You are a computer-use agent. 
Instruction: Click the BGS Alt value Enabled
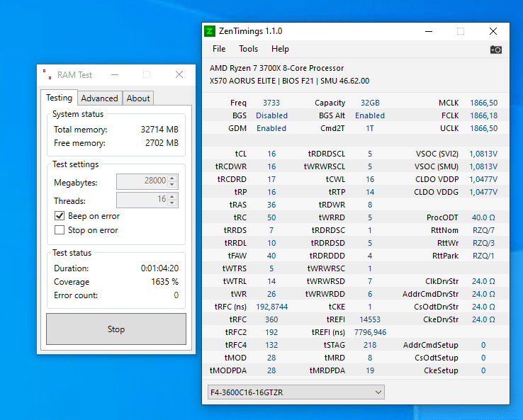[370, 115]
